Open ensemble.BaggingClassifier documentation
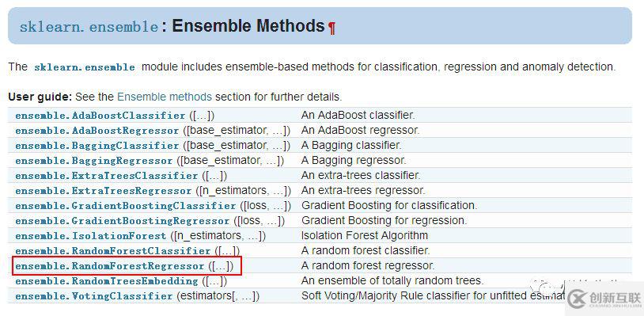 tap(97, 146)
